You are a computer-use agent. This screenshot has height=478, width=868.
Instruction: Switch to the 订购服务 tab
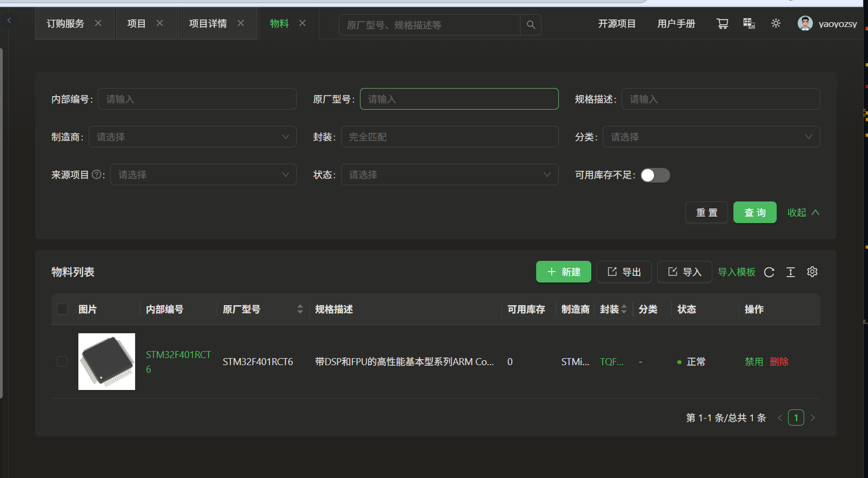point(65,24)
